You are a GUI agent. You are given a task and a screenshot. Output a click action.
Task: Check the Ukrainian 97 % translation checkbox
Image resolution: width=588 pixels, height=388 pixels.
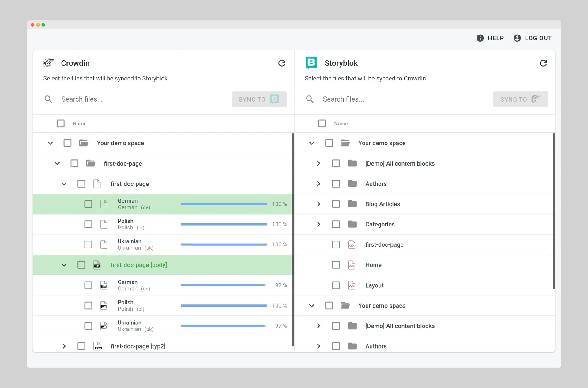click(88, 326)
